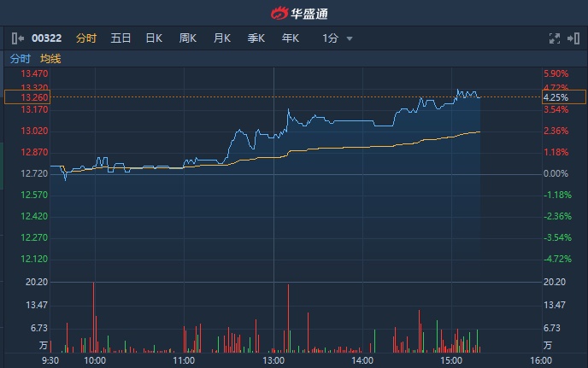
Task: Click the stock code 00322
Action: (48, 38)
